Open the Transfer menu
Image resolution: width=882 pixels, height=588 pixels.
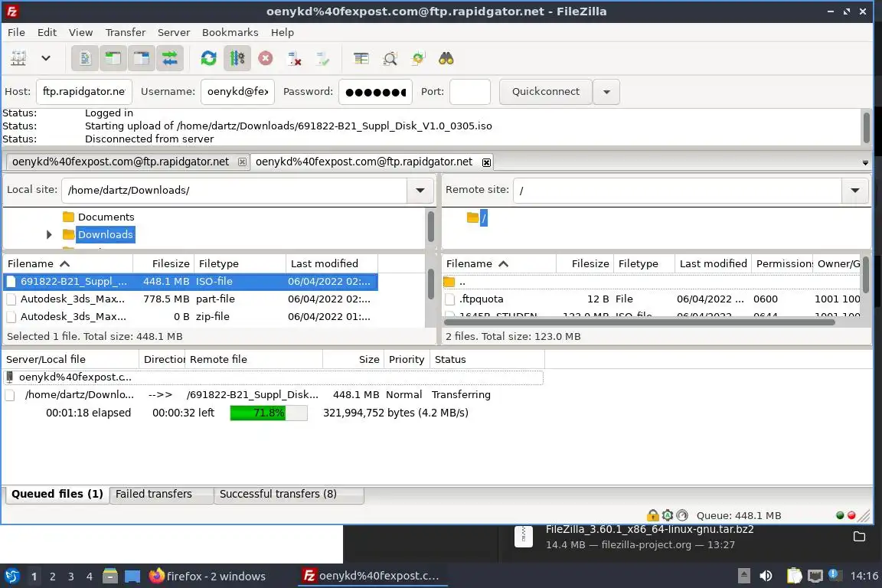click(126, 33)
